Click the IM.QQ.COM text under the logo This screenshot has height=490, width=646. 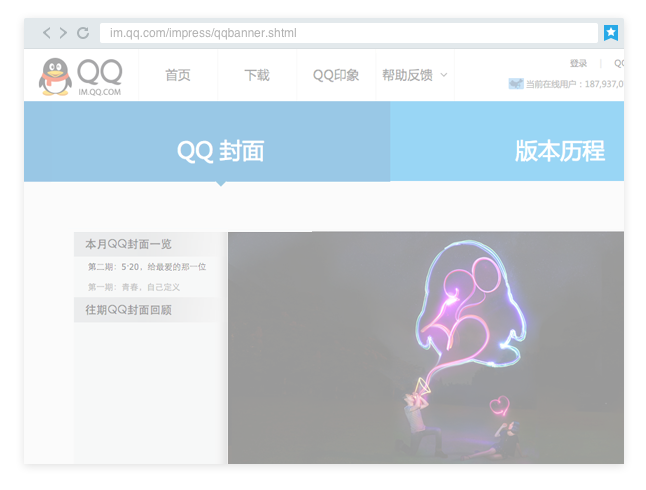tap(100, 92)
